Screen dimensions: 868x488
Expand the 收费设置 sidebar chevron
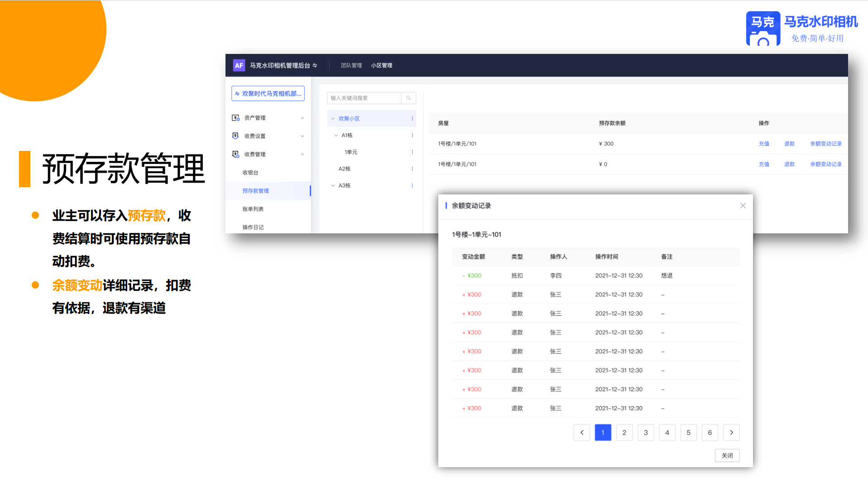[302, 136]
